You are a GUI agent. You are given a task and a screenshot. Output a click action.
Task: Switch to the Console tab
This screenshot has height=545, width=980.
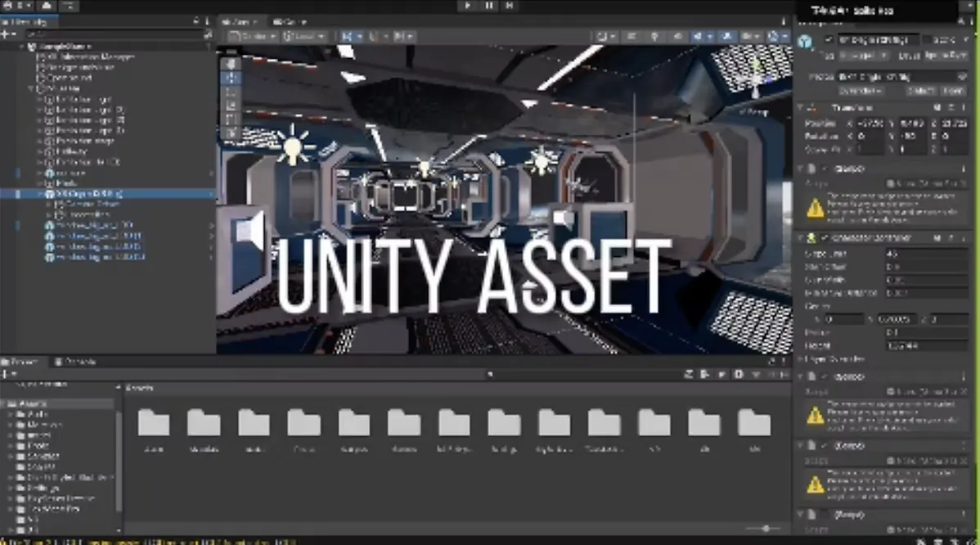(75, 361)
